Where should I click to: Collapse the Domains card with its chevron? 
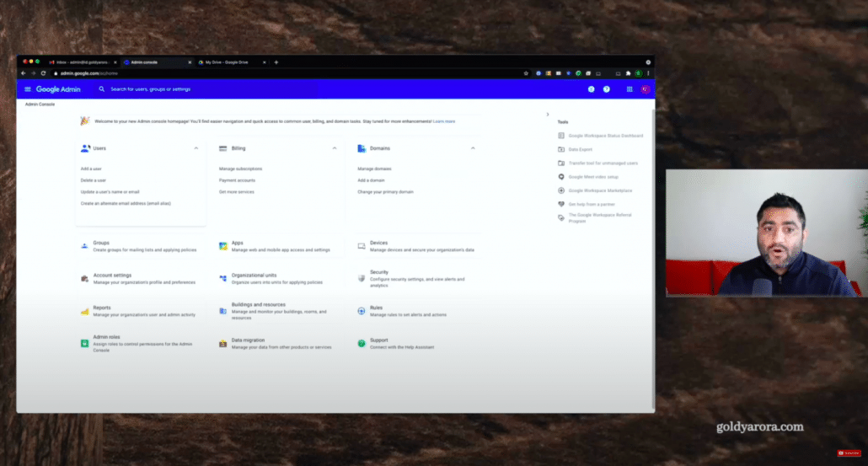[473, 148]
